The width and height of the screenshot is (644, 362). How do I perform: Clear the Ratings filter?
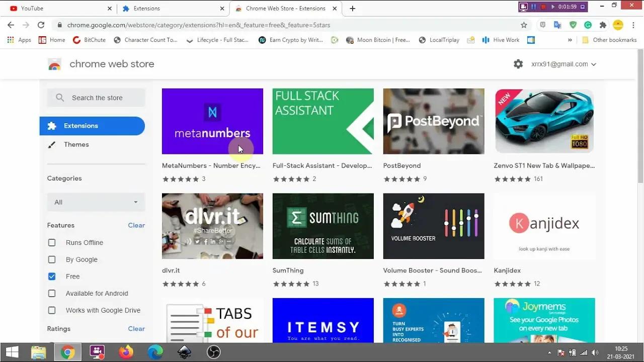(136, 329)
